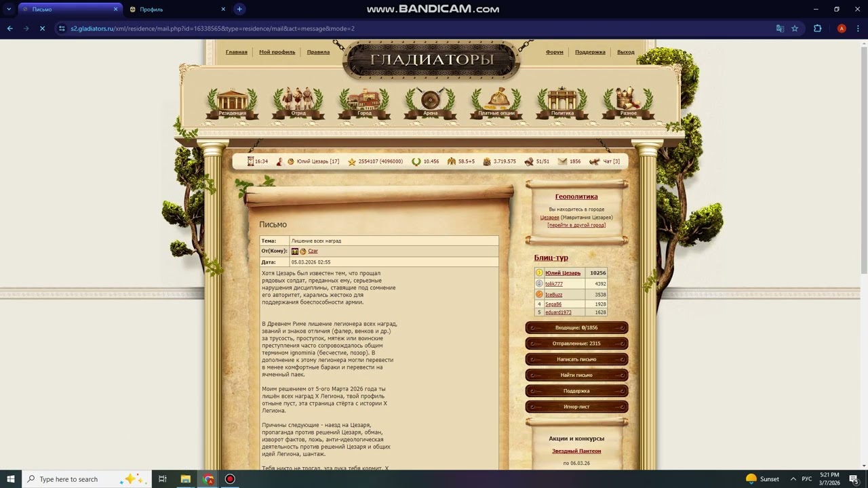Open Правила menu link
Image resolution: width=868 pixels, height=488 pixels.
318,52
